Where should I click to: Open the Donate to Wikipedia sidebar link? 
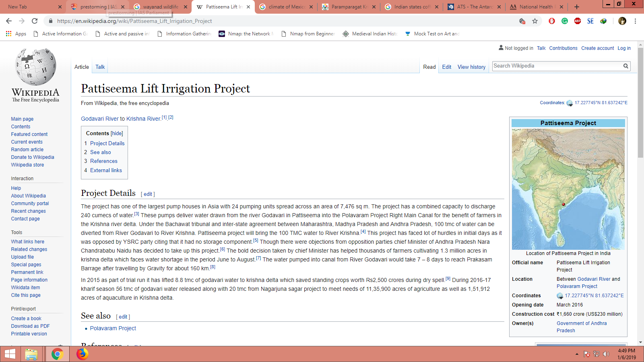click(33, 157)
